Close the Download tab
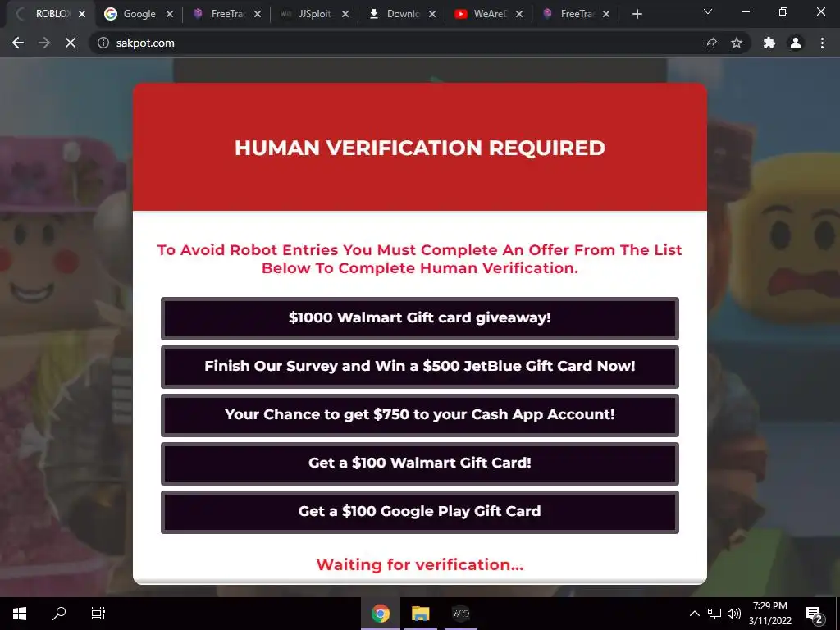This screenshot has height=630, width=840. click(x=432, y=14)
